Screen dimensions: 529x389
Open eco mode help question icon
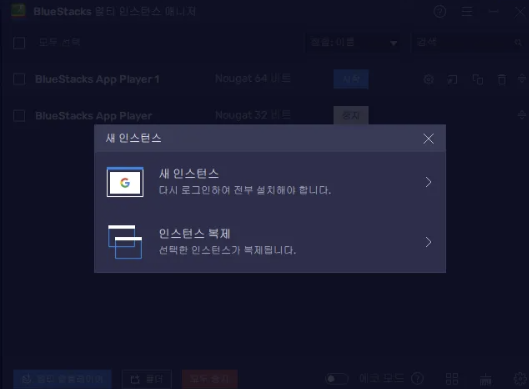[x=417, y=379]
